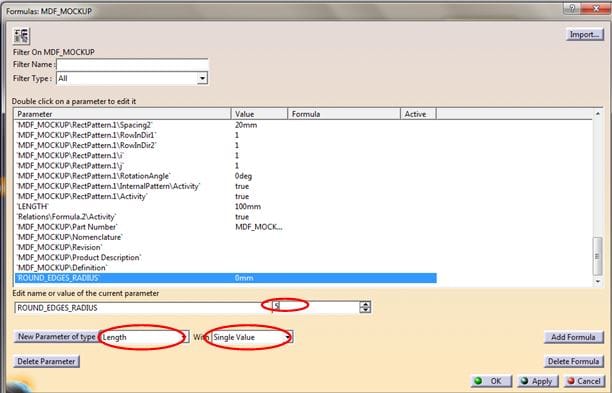This screenshot has height=393, width=612.
Task: Select the RectPattern.1\InternalPattern\Activity row
Action: point(226,186)
